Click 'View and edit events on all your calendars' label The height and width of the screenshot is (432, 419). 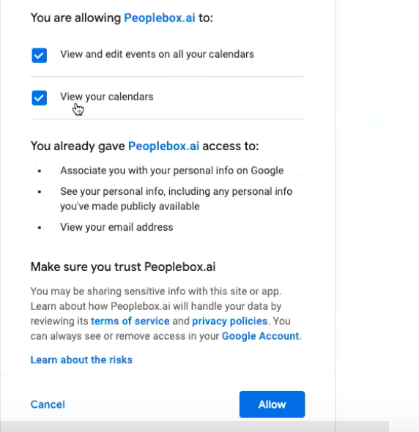(x=157, y=54)
